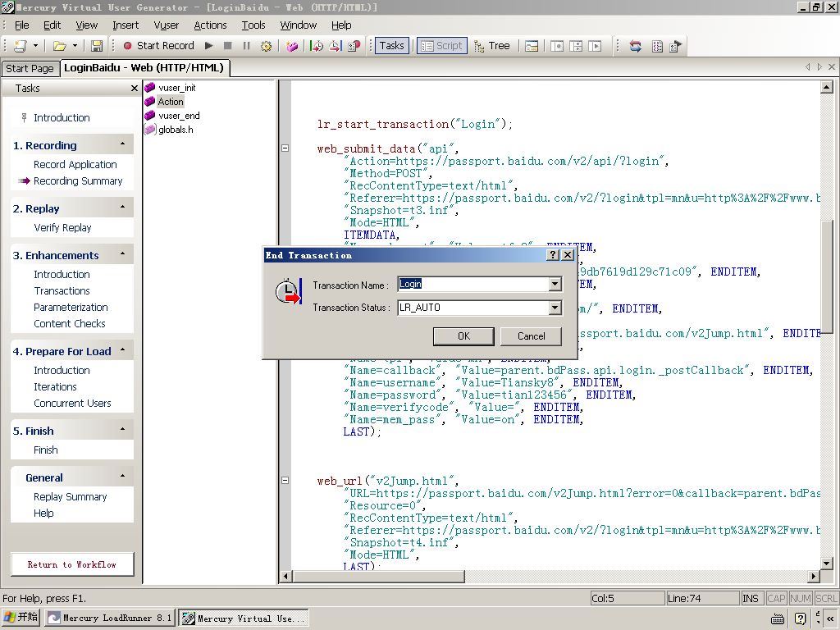This screenshot has width=840, height=630.
Task: Run the script with the play icon
Action: click(209, 46)
